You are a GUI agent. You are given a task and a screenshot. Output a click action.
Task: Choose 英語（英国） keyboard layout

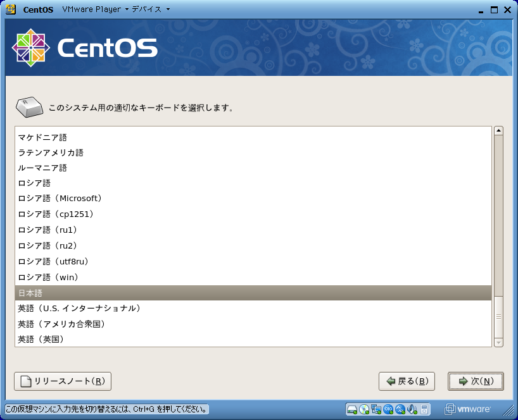tap(41, 340)
